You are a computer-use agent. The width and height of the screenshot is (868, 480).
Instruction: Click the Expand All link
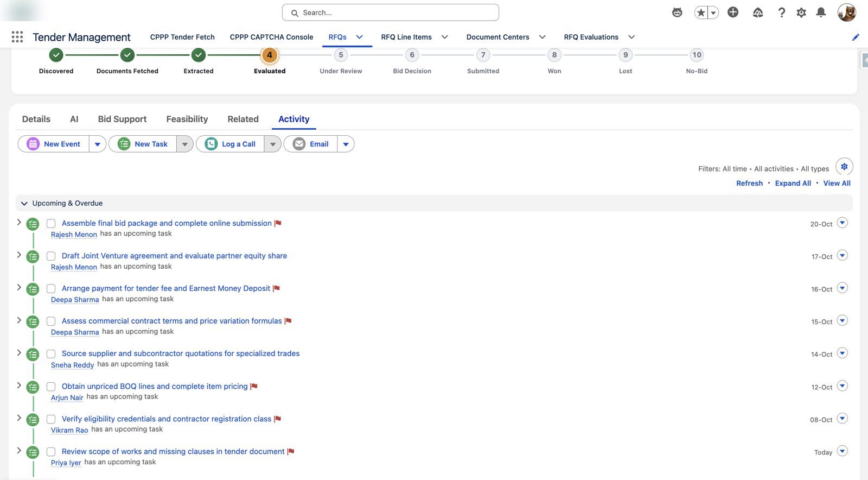tap(793, 183)
